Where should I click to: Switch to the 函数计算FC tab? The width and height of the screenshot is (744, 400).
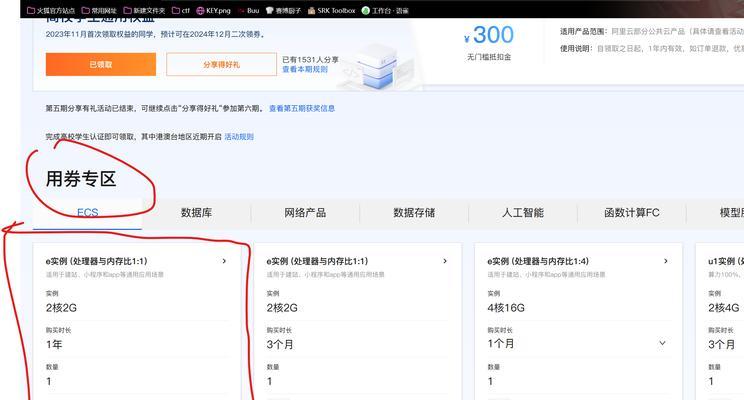(632, 213)
